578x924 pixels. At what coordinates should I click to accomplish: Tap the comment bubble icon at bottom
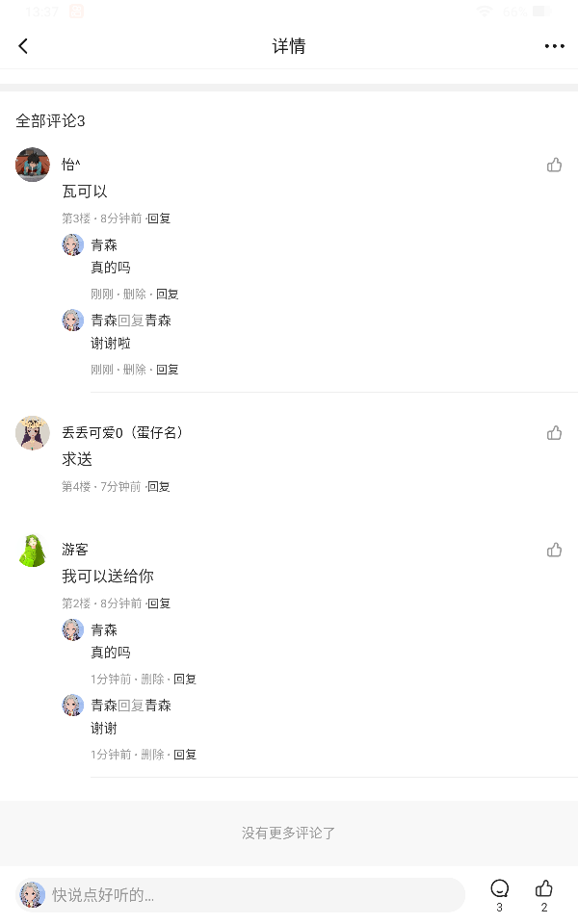pyautogui.click(x=499, y=888)
